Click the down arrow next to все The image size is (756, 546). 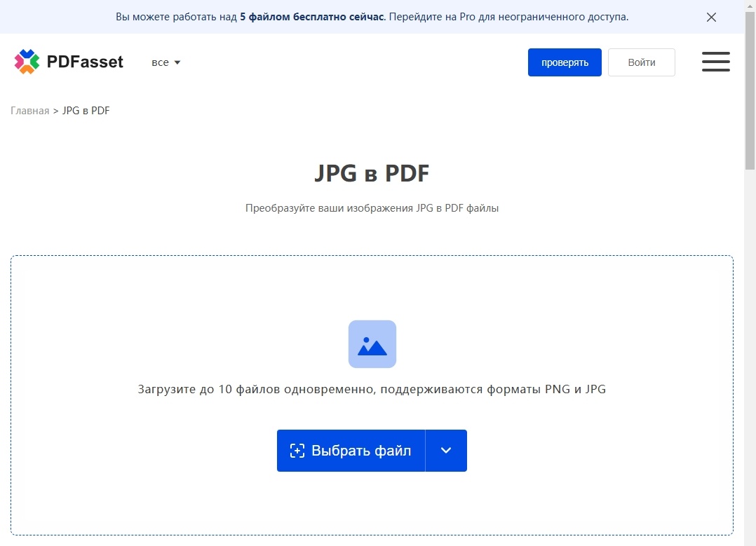pos(177,62)
